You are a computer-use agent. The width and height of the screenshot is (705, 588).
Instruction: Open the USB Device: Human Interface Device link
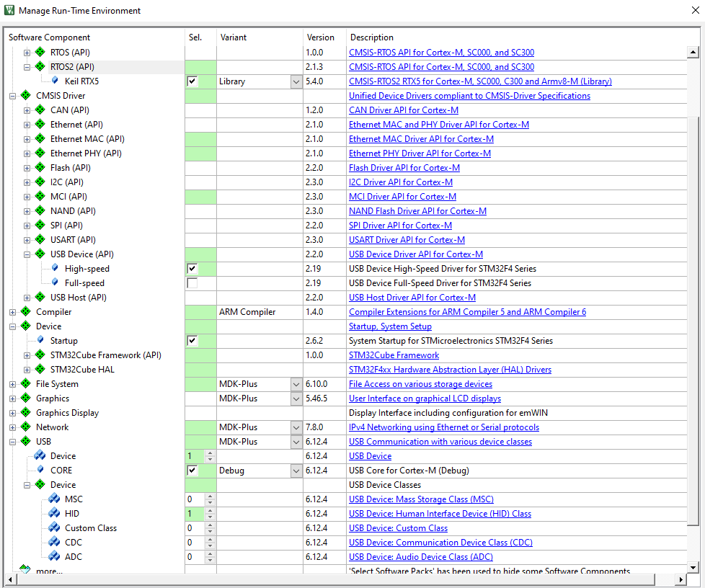[x=440, y=514]
